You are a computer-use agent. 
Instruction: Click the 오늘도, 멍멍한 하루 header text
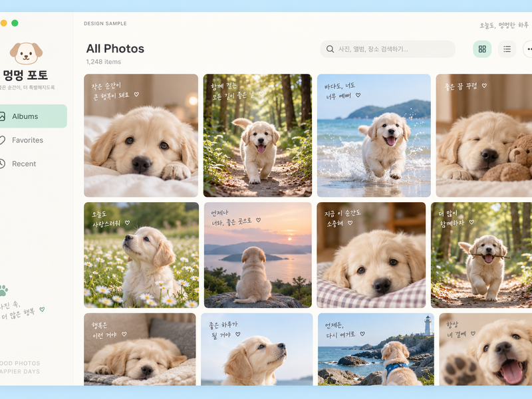tap(504, 25)
